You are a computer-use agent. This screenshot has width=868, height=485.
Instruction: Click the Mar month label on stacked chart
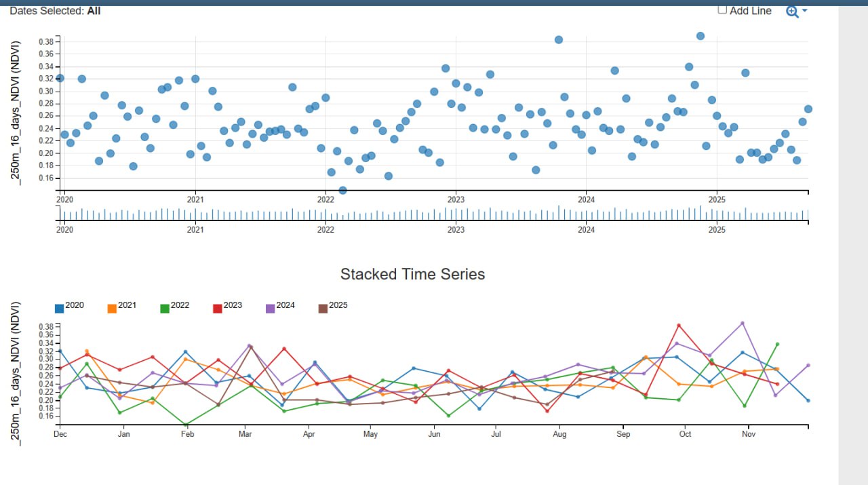[245, 434]
